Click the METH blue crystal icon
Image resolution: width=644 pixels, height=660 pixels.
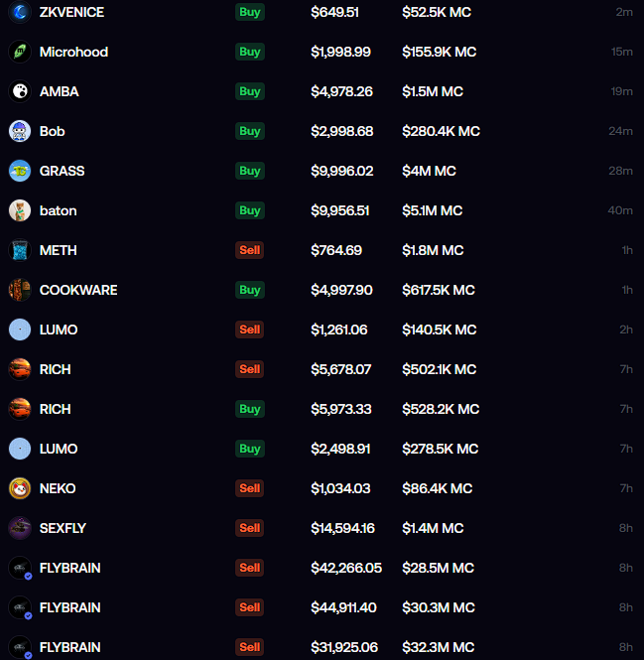point(20,250)
